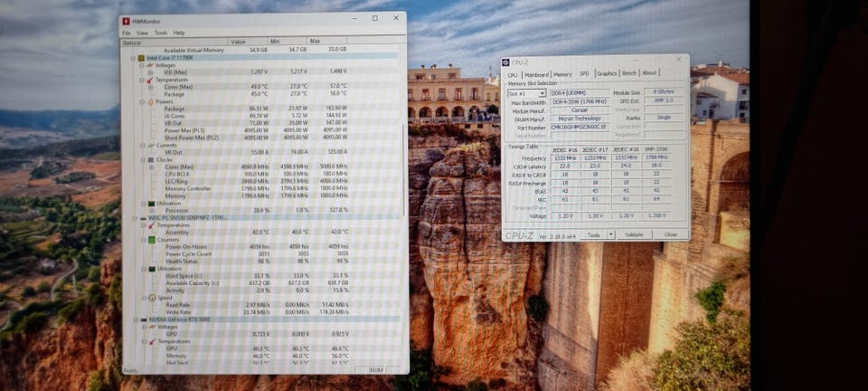Collapse the WDC PC SN530 drive node
The image size is (868, 391).
(x=134, y=217)
